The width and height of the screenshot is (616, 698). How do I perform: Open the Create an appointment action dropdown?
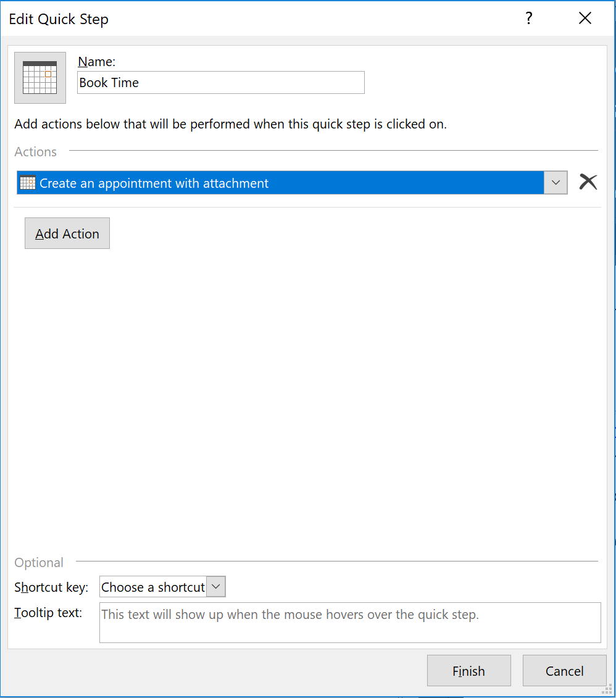(x=292, y=182)
